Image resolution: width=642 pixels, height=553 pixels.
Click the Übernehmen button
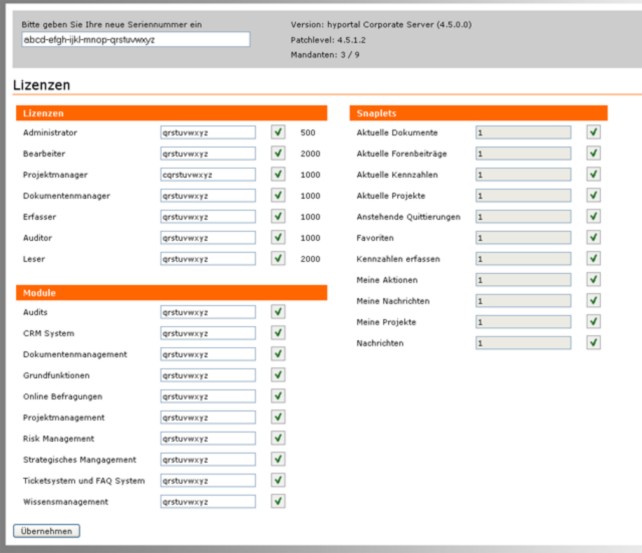pyautogui.click(x=46, y=531)
